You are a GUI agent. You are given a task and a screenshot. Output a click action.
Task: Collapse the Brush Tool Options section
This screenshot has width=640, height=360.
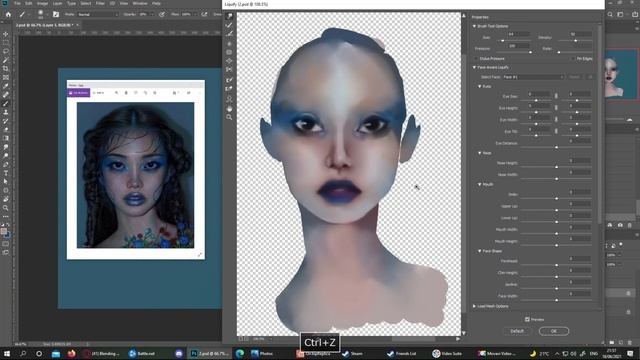coord(474,26)
